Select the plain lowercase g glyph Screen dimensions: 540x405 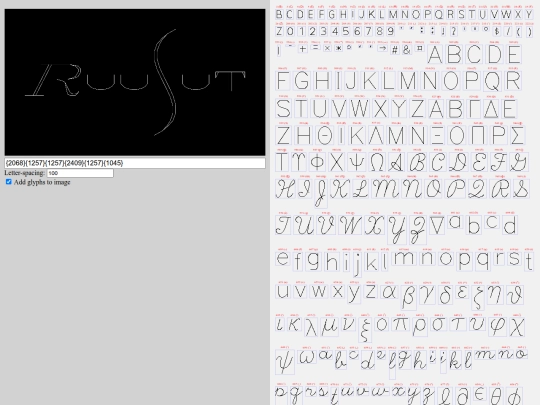314,261
